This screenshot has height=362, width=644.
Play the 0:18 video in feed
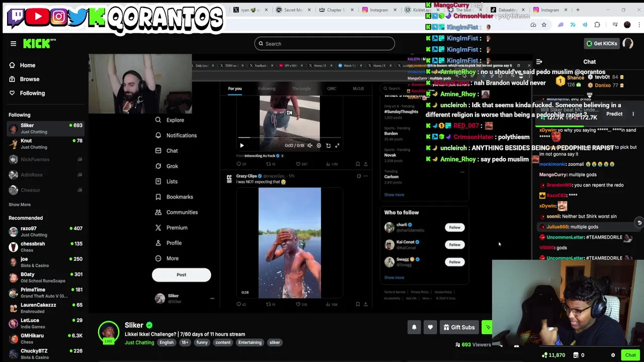click(x=242, y=145)
